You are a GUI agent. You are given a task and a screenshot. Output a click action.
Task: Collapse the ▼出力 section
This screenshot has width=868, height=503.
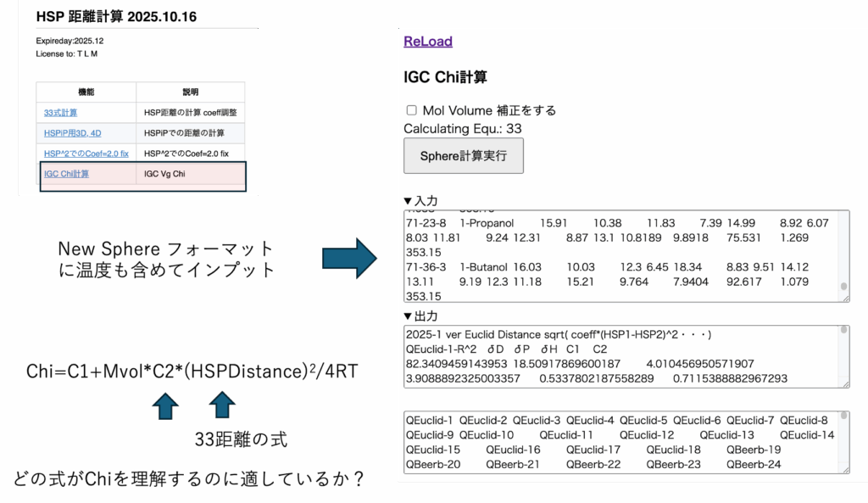[421, 316]
